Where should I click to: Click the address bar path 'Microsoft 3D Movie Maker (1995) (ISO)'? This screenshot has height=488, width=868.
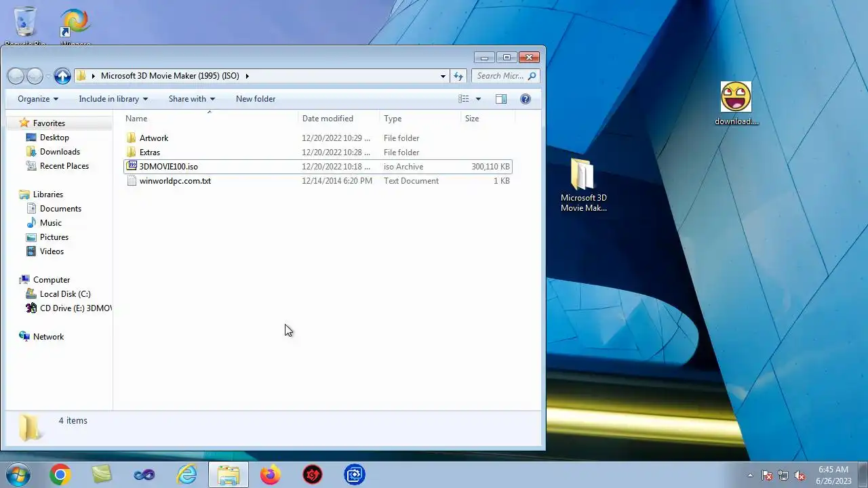point(170,76)
